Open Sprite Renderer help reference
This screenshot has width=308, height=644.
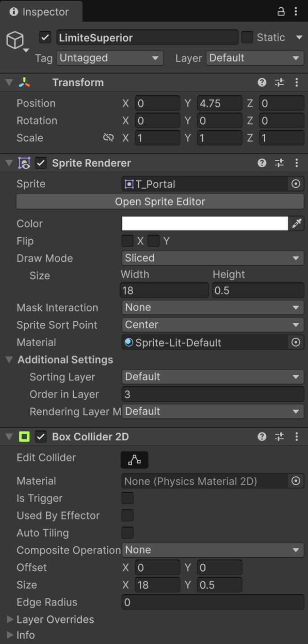(x=262, y=163)
